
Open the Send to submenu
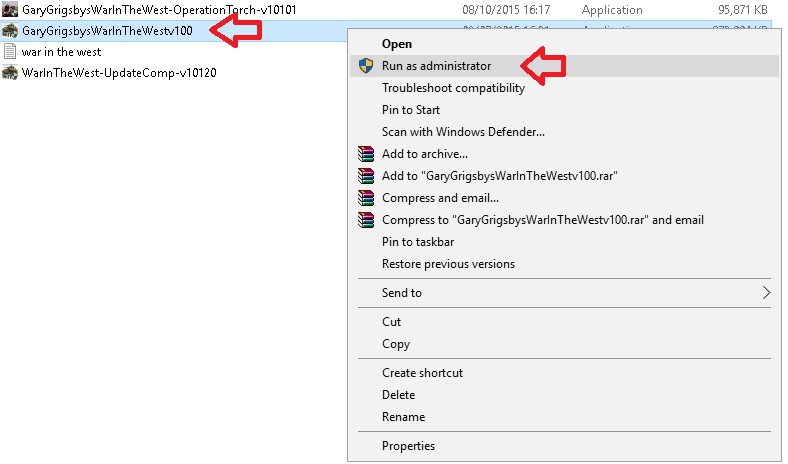tap(564, 293)
